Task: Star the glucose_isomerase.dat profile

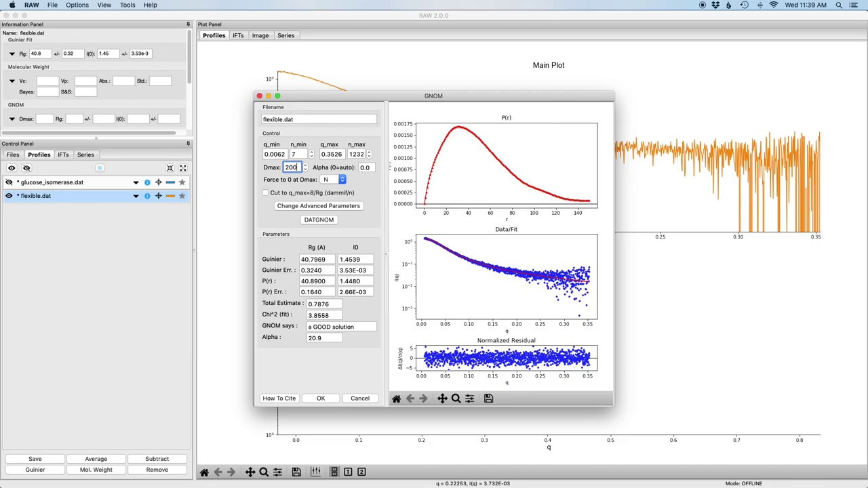Action: [x=182, y=182]
